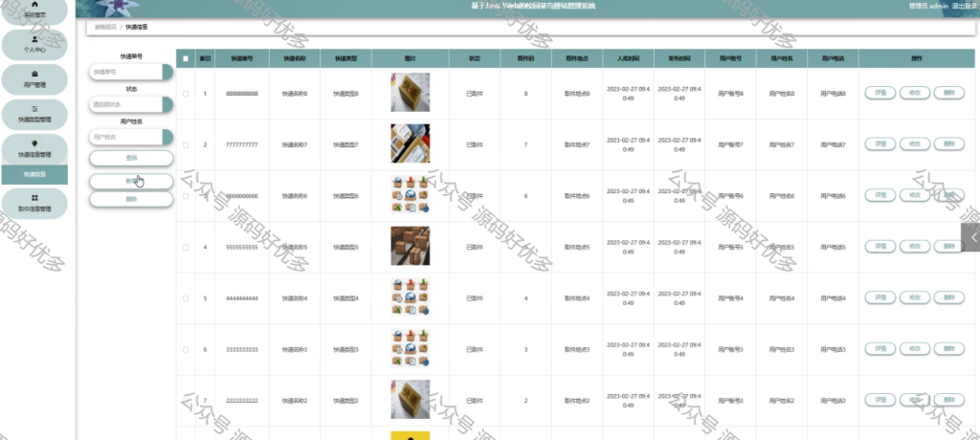Click the teal icon beside 快递单号 input
980x440 pixels.
[167, 72]
